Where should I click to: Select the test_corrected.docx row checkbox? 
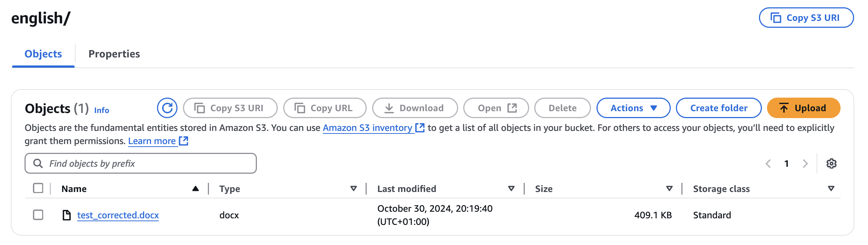(38, 215)
